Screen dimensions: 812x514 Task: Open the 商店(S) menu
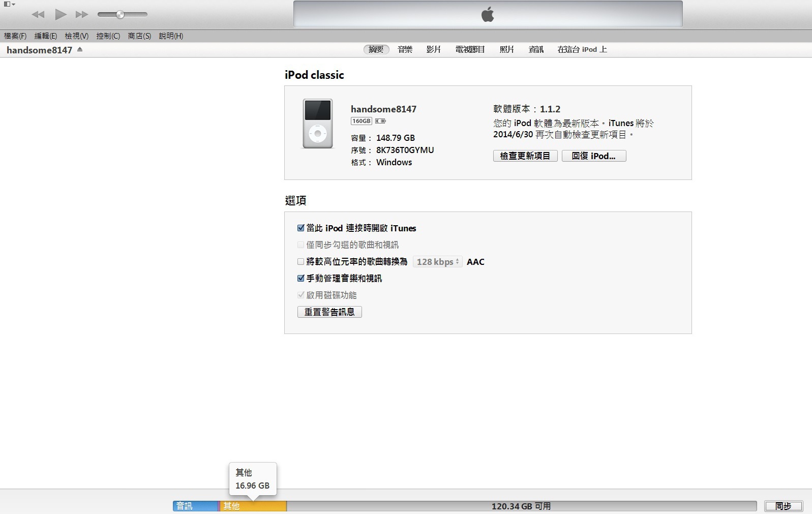(x=139, y=36)
